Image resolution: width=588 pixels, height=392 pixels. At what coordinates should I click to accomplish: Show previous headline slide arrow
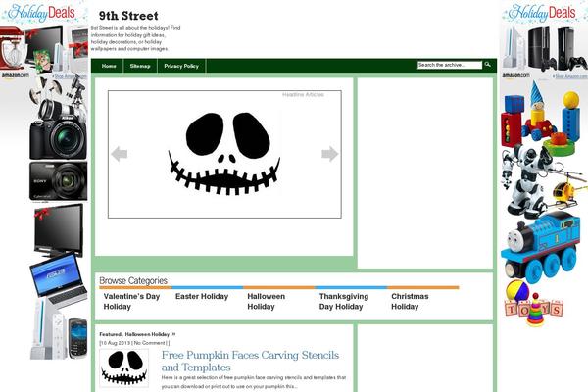tap(120, 154)
